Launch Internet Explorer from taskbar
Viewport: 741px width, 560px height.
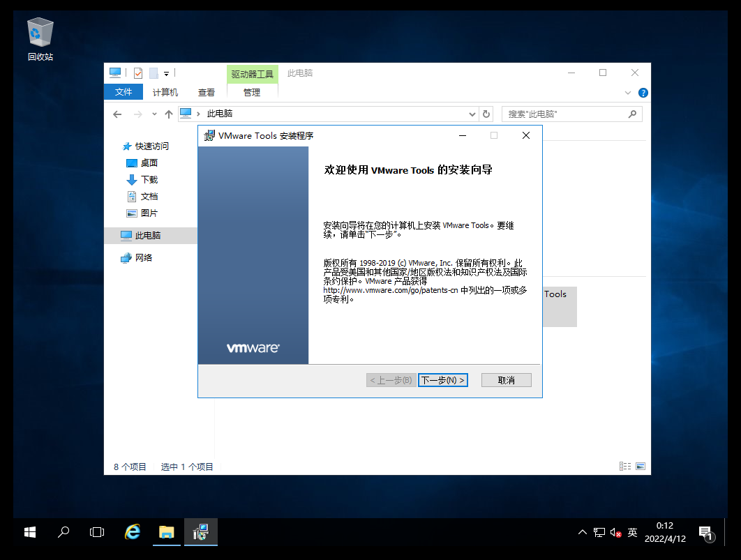point(133,532)
